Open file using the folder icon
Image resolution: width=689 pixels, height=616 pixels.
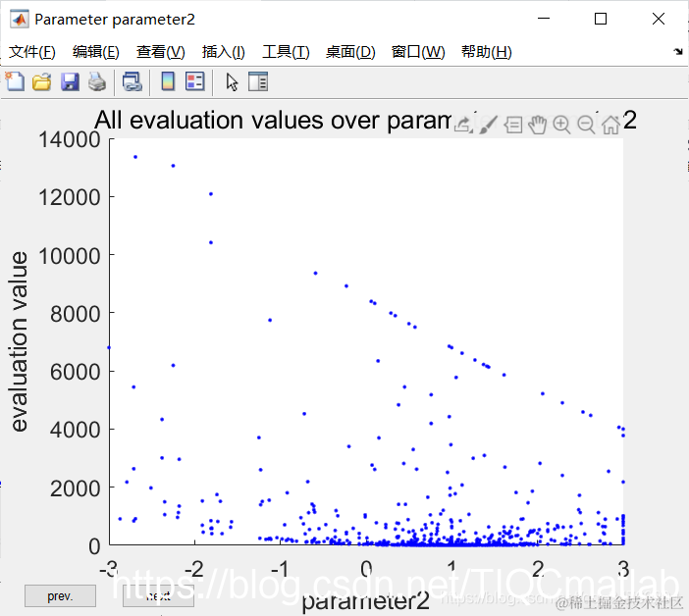point(42,82)
